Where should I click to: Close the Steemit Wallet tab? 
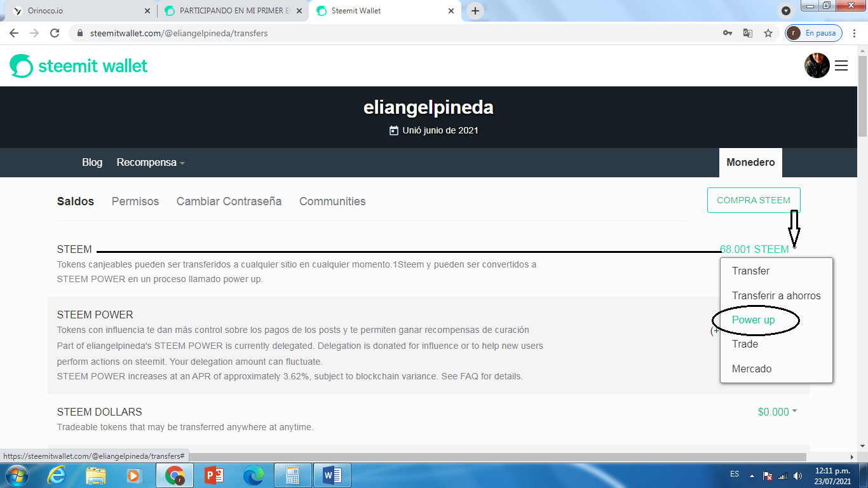[x=451, y=11]
